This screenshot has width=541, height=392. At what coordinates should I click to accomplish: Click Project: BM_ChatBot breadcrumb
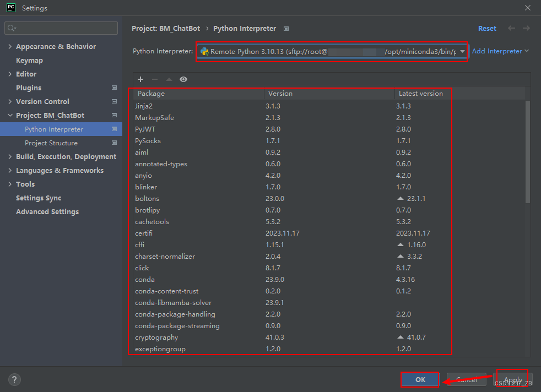coord(166,29)
